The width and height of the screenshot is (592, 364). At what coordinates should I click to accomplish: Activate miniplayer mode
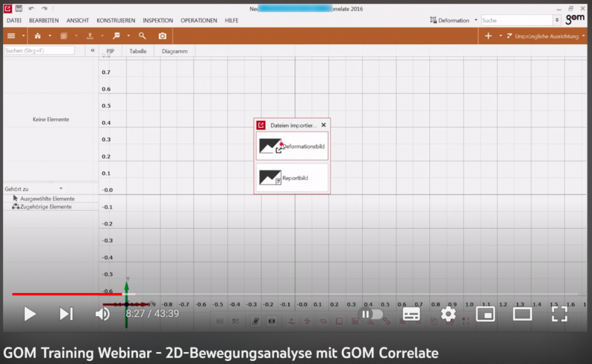click(x=485, y=314)
